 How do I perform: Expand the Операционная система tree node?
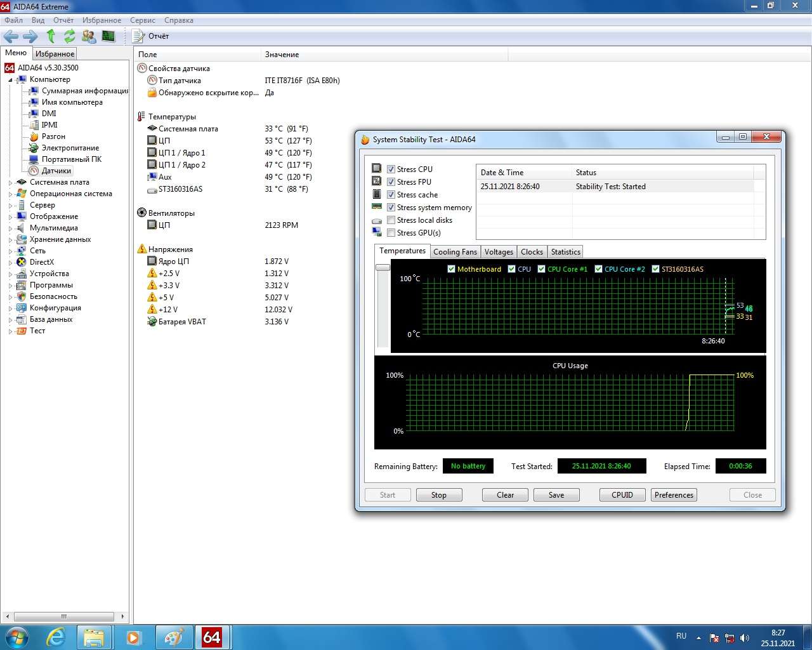tap(10, 194)
